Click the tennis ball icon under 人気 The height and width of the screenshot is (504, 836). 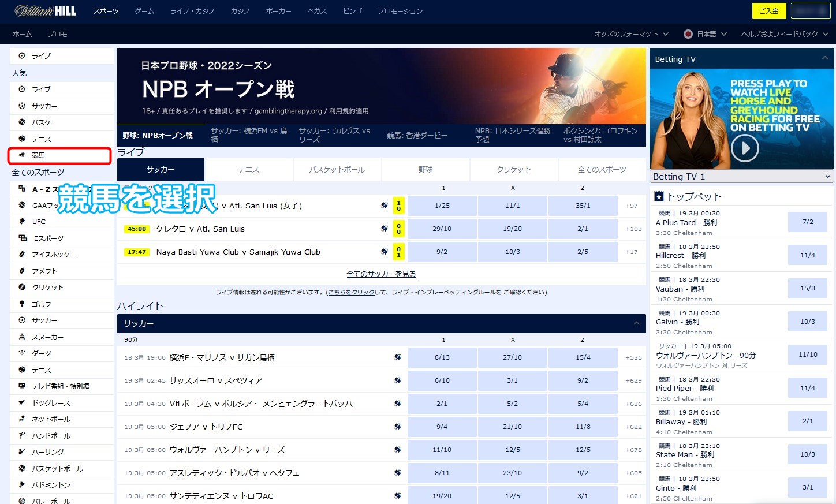pos(22,139)
